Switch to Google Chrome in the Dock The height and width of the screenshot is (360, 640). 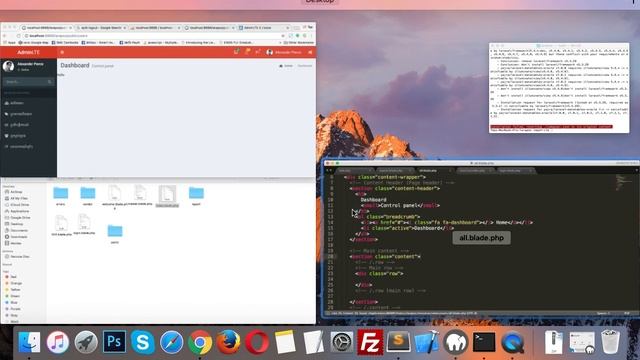200,342
